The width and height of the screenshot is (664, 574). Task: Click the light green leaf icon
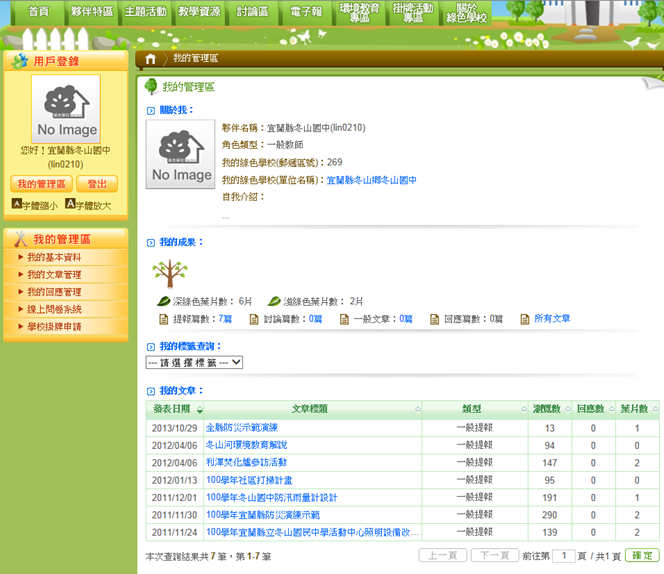(x=274, y=301)
